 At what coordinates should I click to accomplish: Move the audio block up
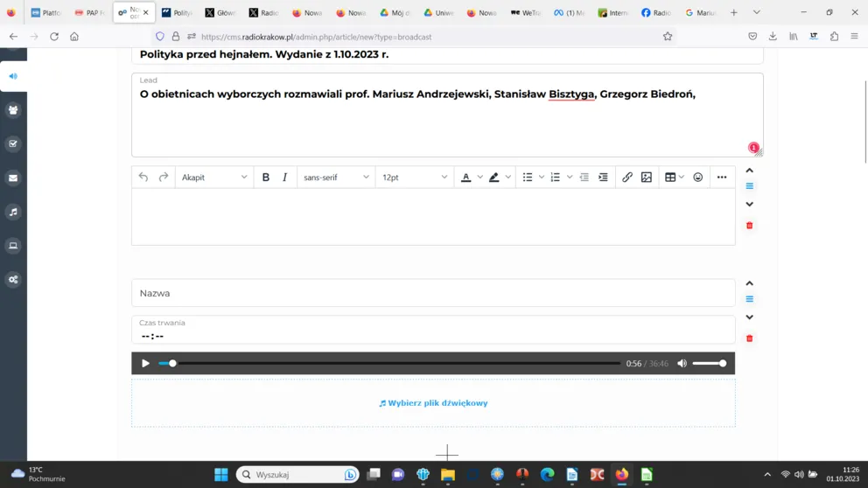click(750, 283)
